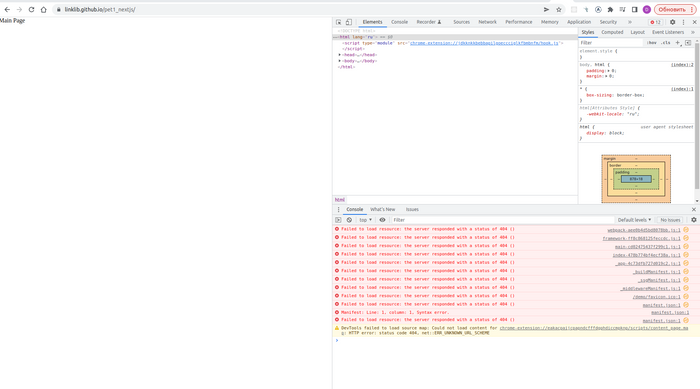The width and height of the screenshot is (700, 389).
Task: Expand the body element node
Action: (340, 61)
